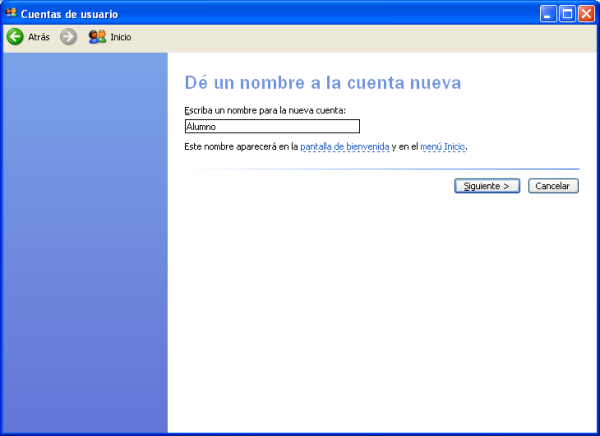The height and width of the screenshot is (436, 600).
Task: Open the Inicio user accounts home icon
Action: click(97, 37)
